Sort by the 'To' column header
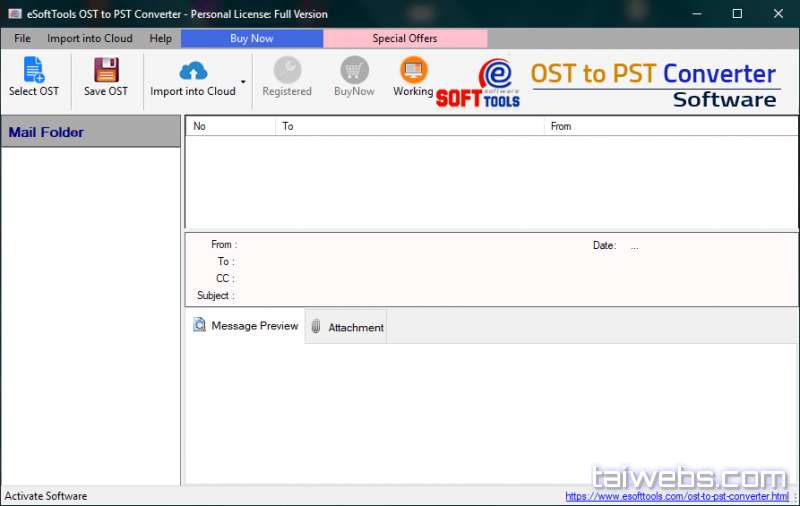 410,126
